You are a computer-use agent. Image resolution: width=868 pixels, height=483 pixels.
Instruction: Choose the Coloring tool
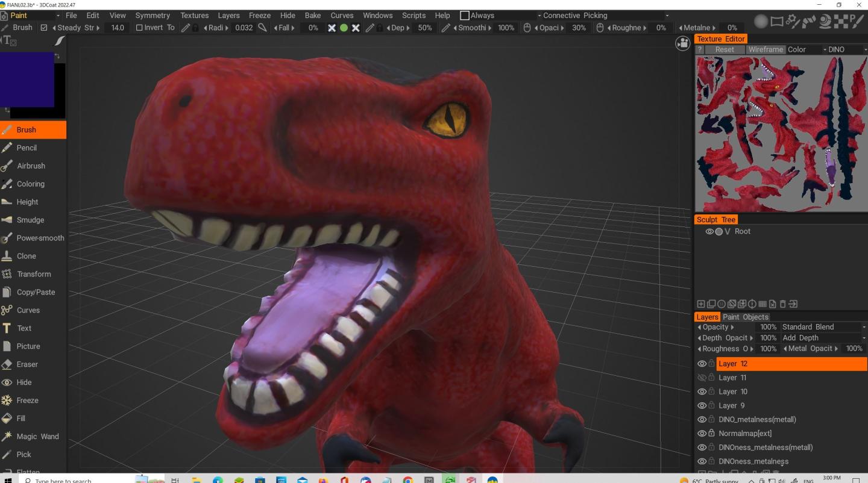tap(33, 184)
